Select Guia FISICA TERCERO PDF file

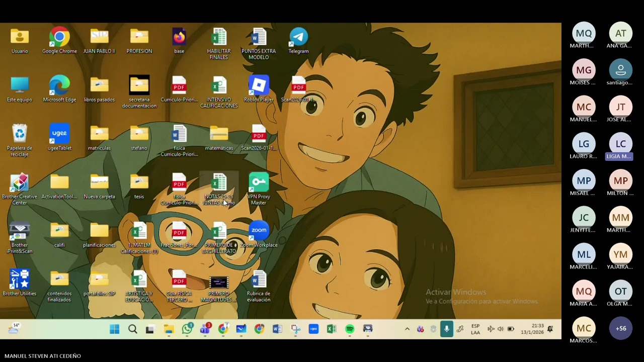click(179, 286)
